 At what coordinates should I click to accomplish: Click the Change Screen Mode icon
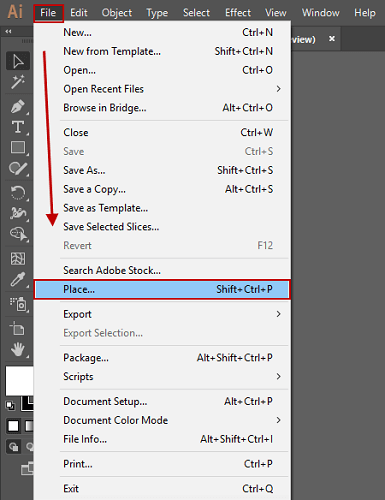[x=27, y=469]
